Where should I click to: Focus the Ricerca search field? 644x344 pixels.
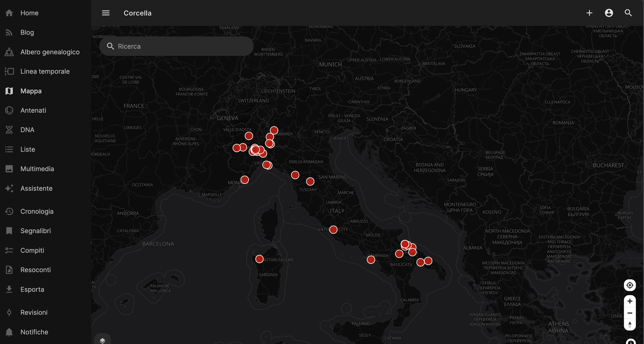tap(176, 46)
